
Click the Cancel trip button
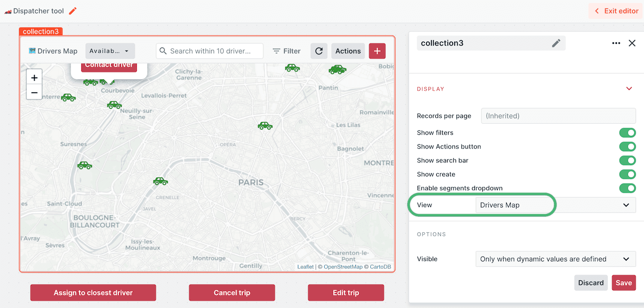232,293
